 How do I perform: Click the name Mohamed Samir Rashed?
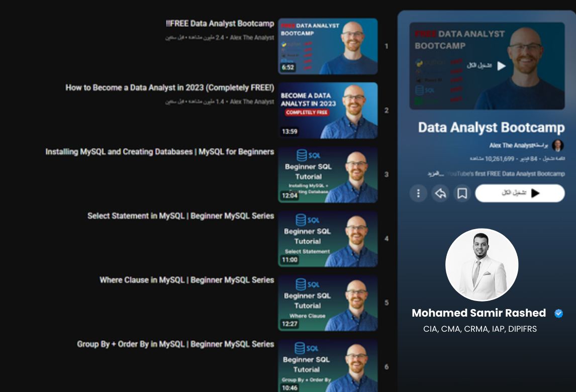coord(478,313)
